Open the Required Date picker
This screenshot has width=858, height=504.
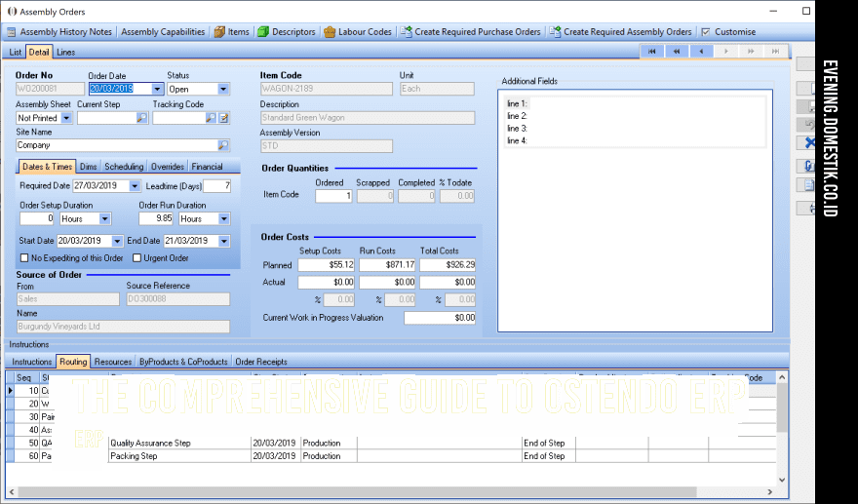point(135,186)
